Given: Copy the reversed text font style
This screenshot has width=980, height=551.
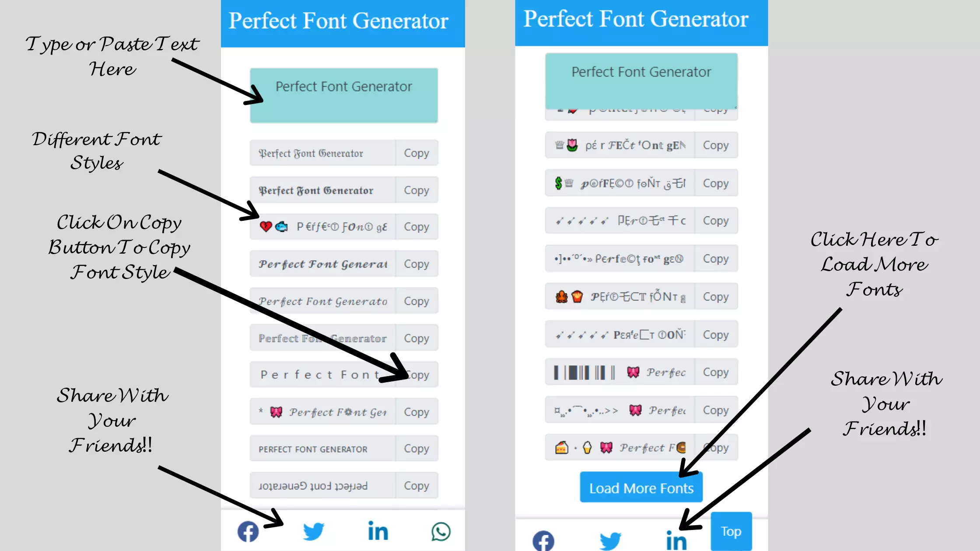Looking at the screenshot, I should 416,485.
